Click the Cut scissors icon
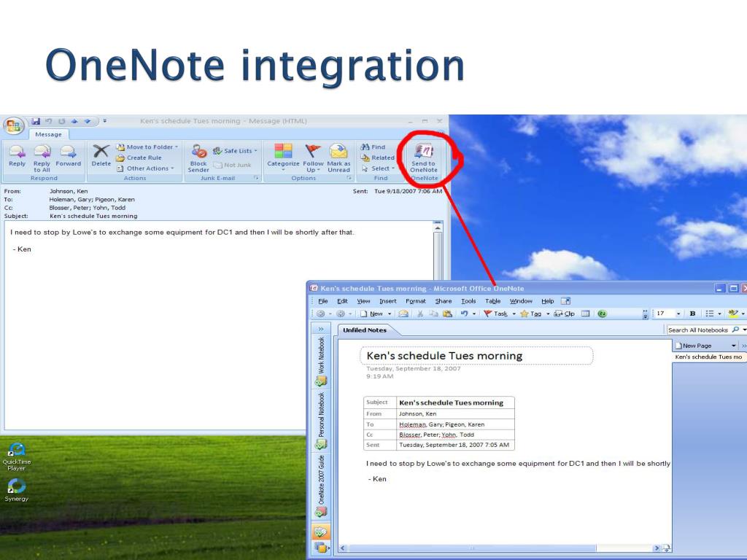Image resolution: width=747 pixels, height=560 pixels. (x=420, y=314)
